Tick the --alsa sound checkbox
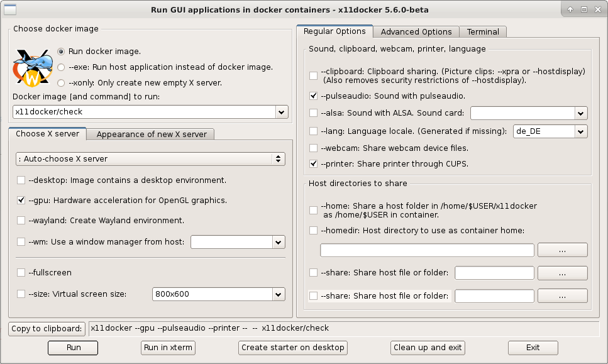The width and height of the screenshot is (608, 364). 313,113
